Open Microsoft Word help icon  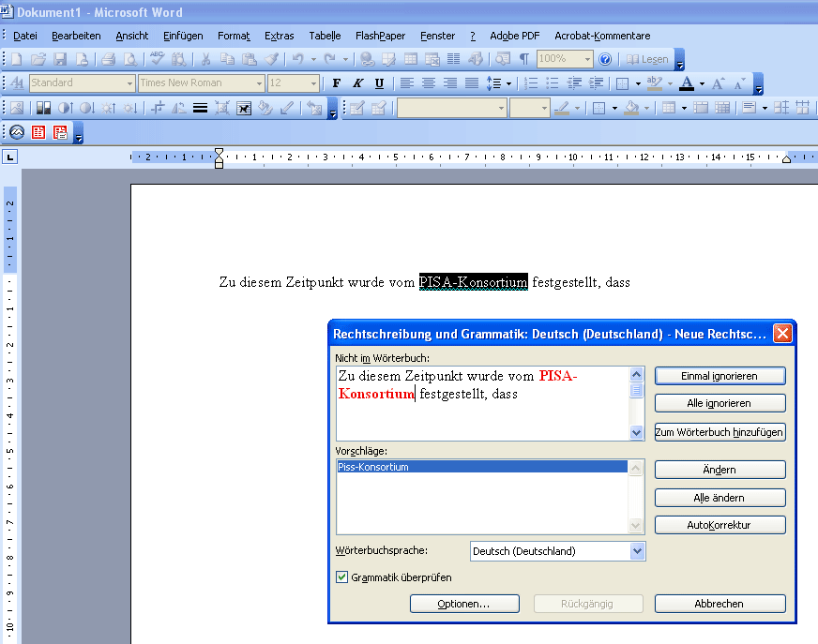tap(605, 59)
